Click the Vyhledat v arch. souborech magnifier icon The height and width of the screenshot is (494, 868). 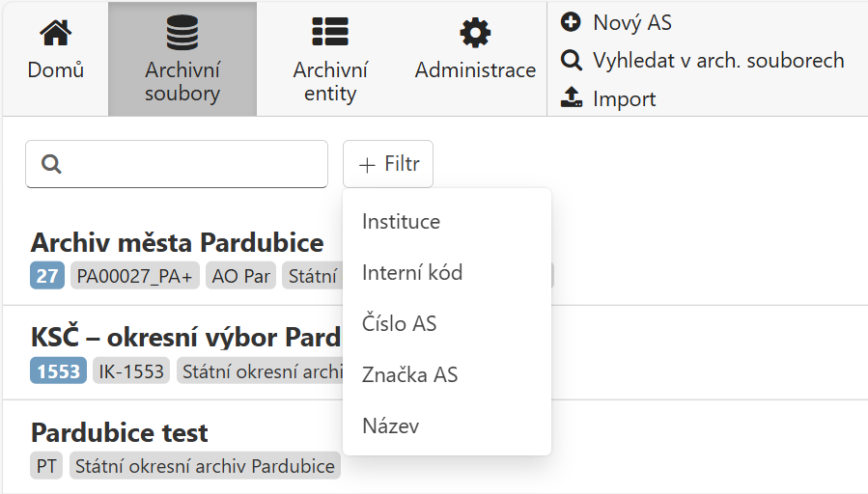pyautogui.click(x=572, y=61)
